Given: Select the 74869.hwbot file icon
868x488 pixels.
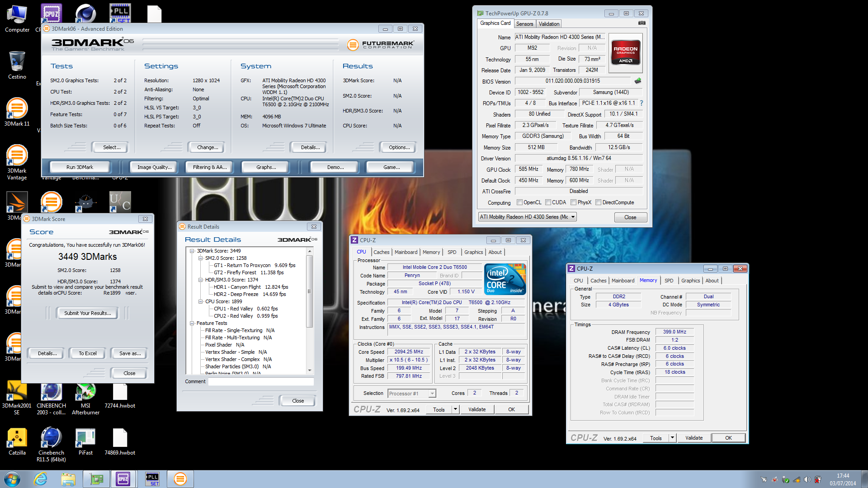Looking at the screenshot, I should click(120, 442).
